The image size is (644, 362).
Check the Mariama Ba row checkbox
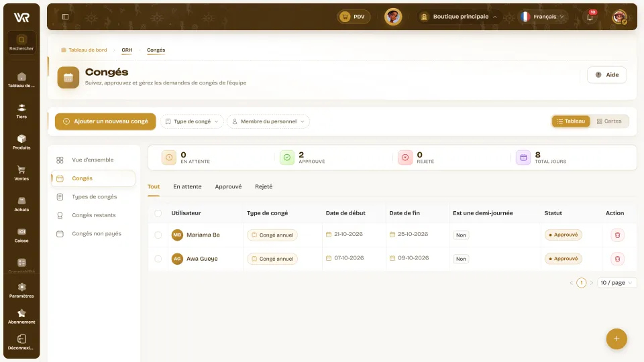(x=158, y=235)
